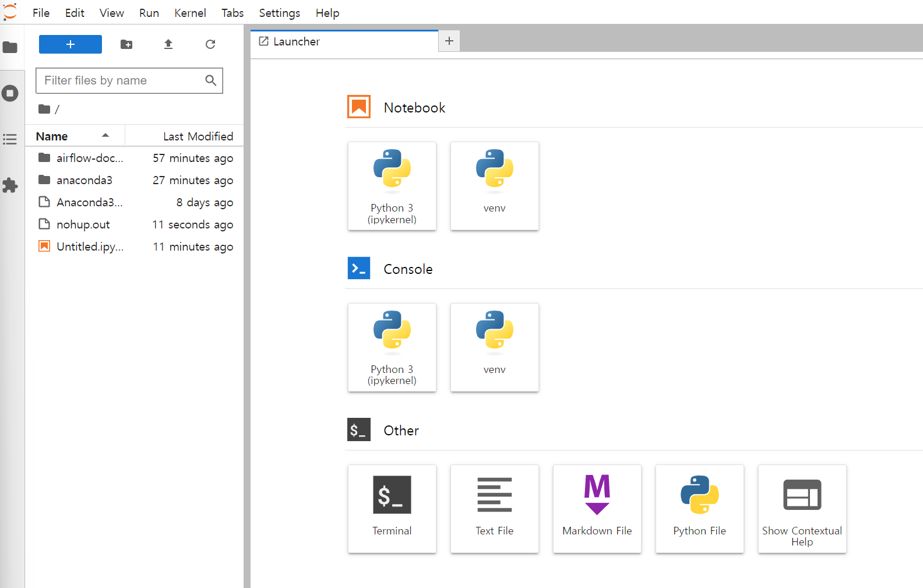Click the Notebook section icon

pos(359,107)
